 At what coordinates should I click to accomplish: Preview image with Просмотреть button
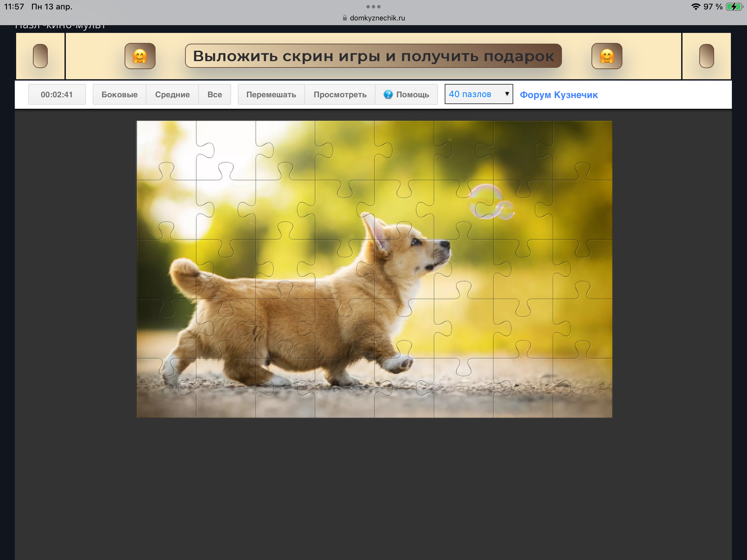tap(340, 95)
